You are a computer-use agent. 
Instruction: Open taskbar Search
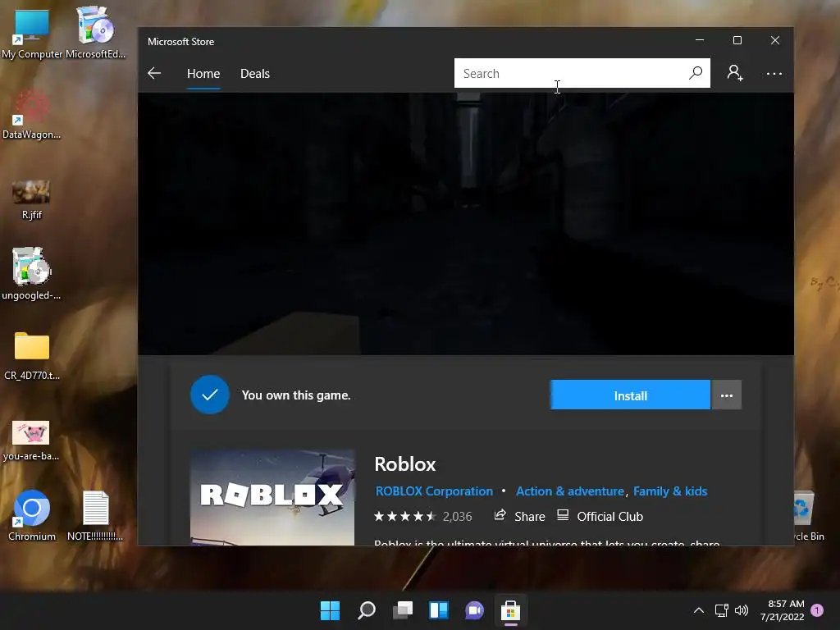pyautogui.click(x=367, y=610)
